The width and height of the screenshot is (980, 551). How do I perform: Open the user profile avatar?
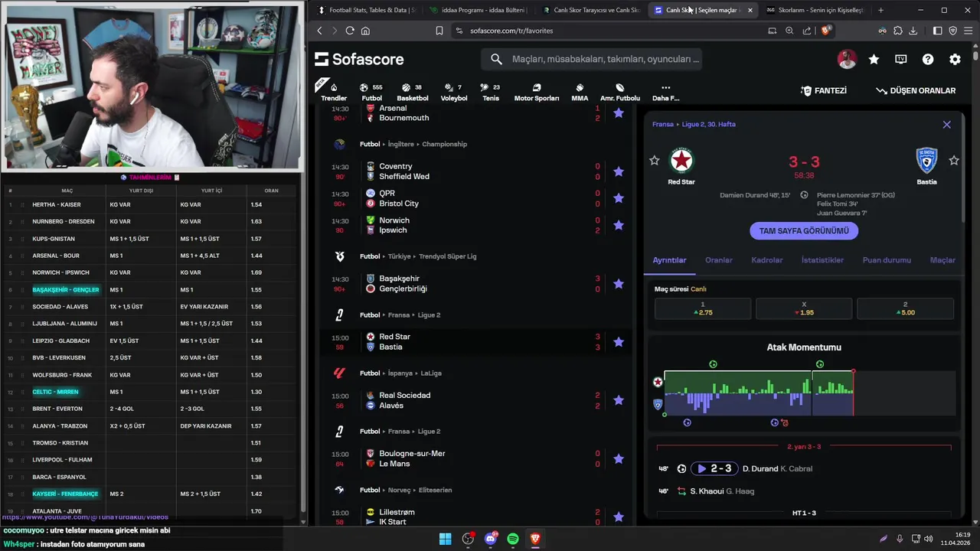coord(847,59)
